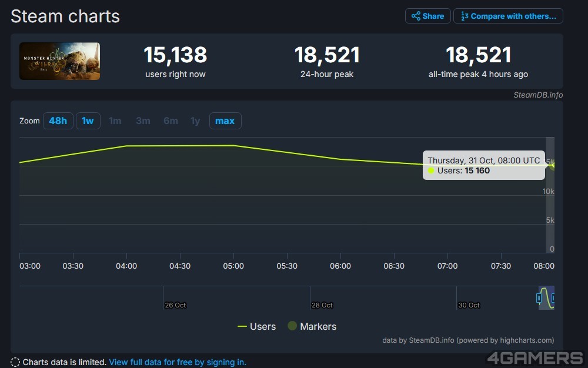Click the 28 Oct navigator label
This screenshot has height=368, width=588.
tap(322, 305)
